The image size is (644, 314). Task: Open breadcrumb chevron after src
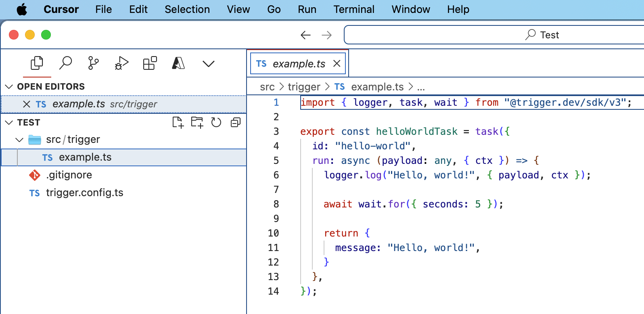coord(281,87)
